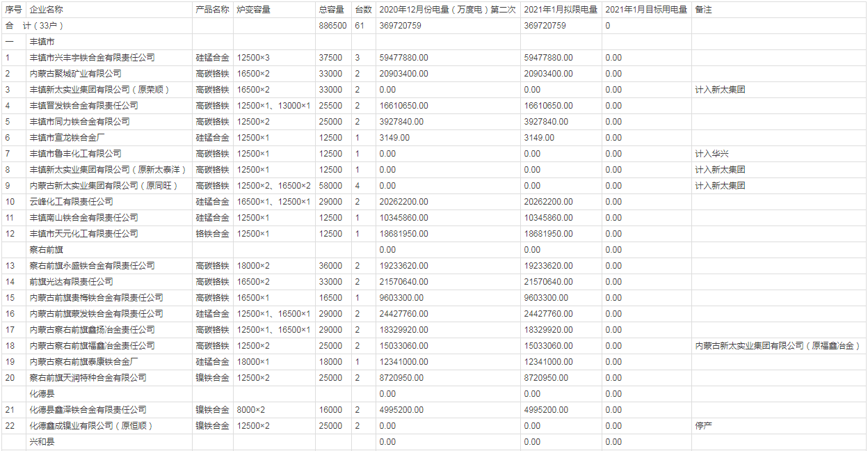The height and width of the screenshot is (451, 868).
Task: Select 4995200.00 in the 2021年1月拟限电量 column
Action: [546, 410]
